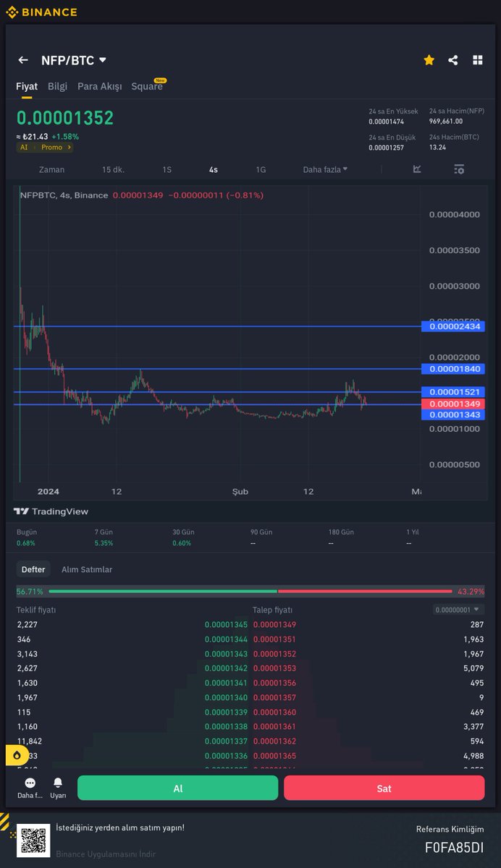The image size is (501, 868).
Task: Select the 1S interval
Action: click(167, 169)
